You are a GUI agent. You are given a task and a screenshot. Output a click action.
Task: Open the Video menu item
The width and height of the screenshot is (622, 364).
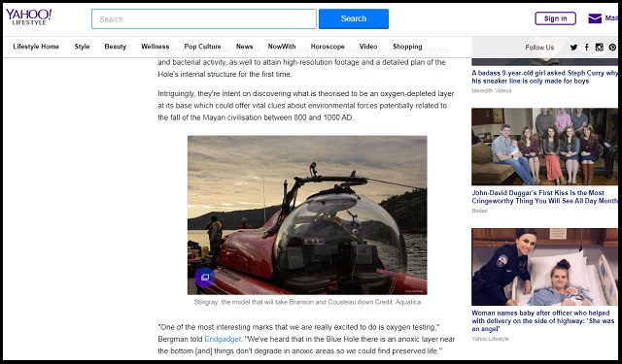click(368, 47)
